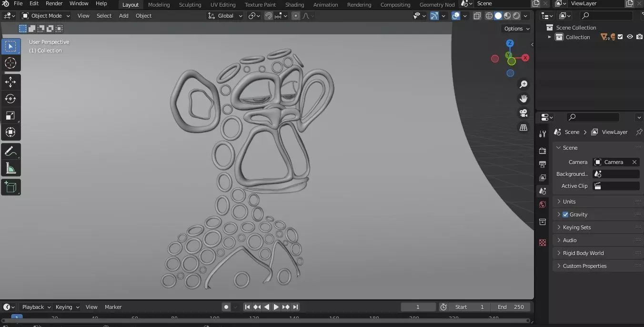
Task: Switch to the Shading workspace tab
Action: point(294,5)
